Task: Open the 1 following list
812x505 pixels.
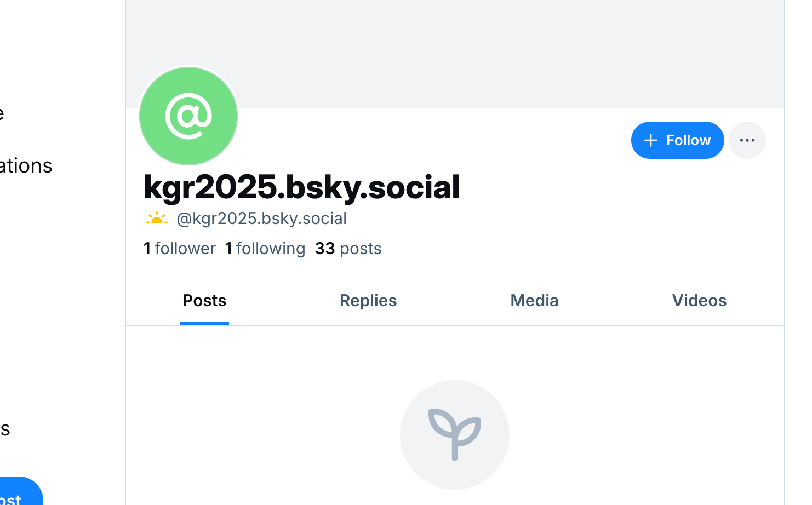Action: (265, 249)
